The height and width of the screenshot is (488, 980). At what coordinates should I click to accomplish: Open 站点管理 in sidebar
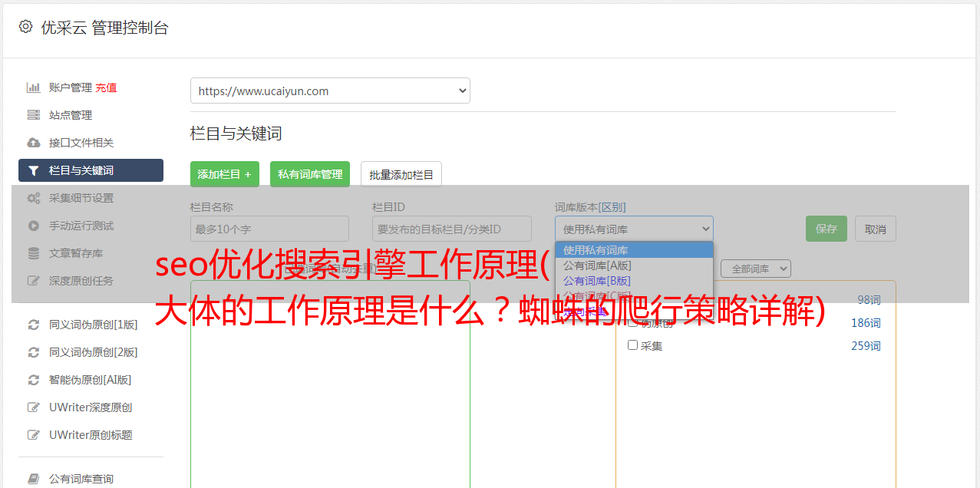coord(71,115)
